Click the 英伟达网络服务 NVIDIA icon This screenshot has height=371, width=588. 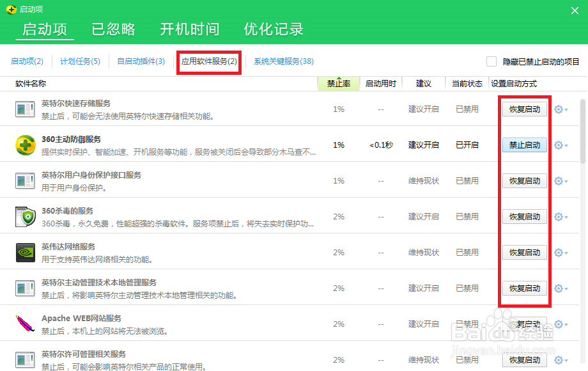25,253
